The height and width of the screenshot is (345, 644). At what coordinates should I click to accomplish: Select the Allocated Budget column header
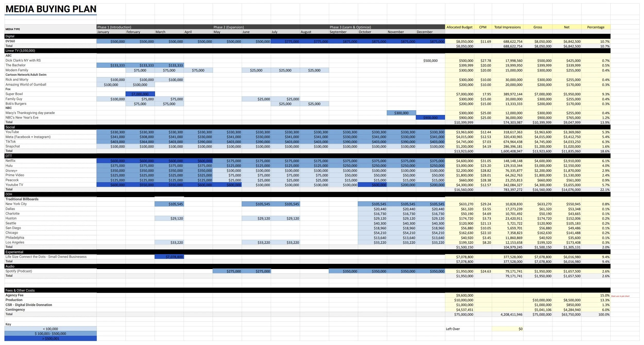pos(459,27)
